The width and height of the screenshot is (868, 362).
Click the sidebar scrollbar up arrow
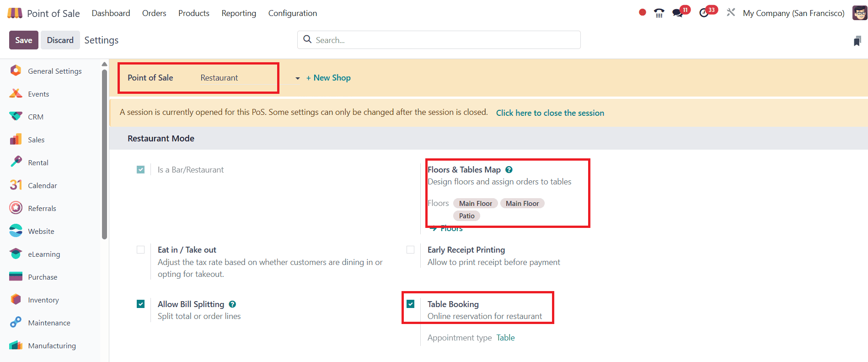(104, 64)
